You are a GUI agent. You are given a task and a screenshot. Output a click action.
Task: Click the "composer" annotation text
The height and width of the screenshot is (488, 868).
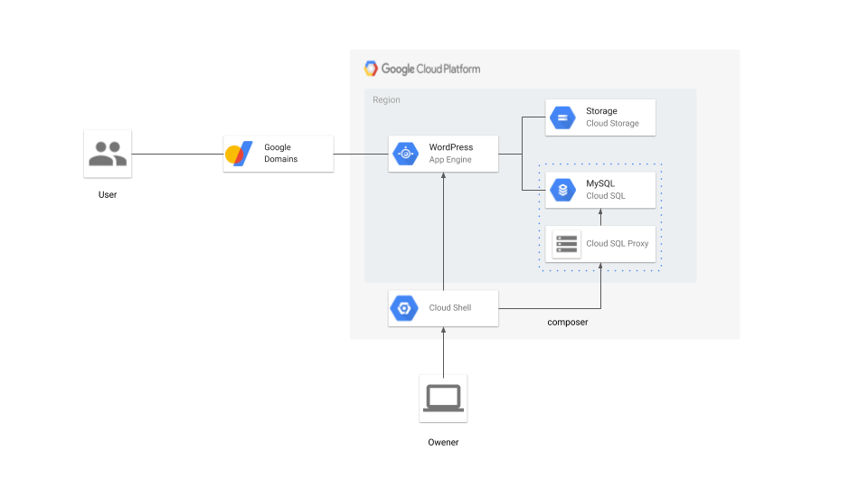coord(568,322)
